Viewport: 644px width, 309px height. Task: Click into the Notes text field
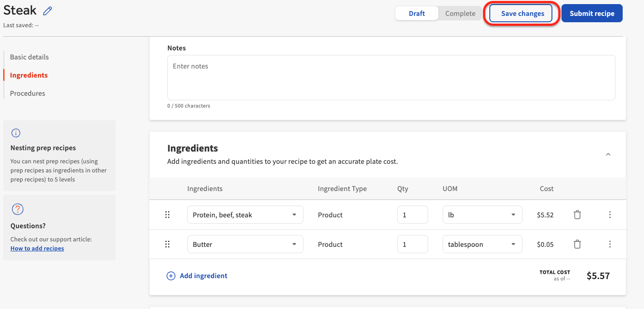[x=391, y=78]
